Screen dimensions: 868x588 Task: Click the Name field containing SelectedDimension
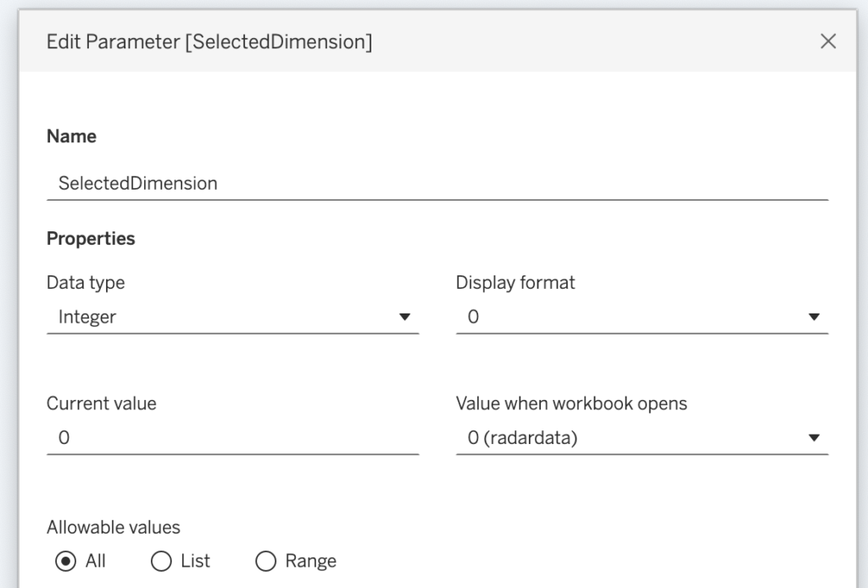click(x=437, y=183)
